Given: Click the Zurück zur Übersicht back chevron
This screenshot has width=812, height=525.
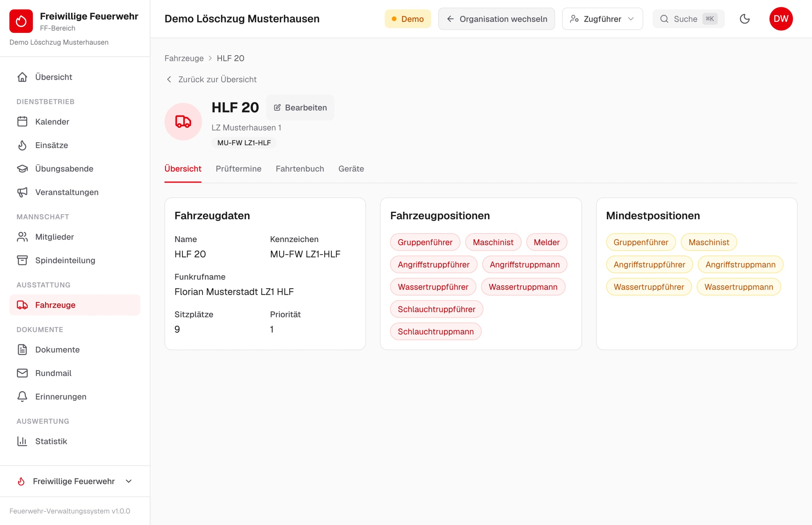Looking at the screenshot, I should pyautogui.click(x=169, y=79).
